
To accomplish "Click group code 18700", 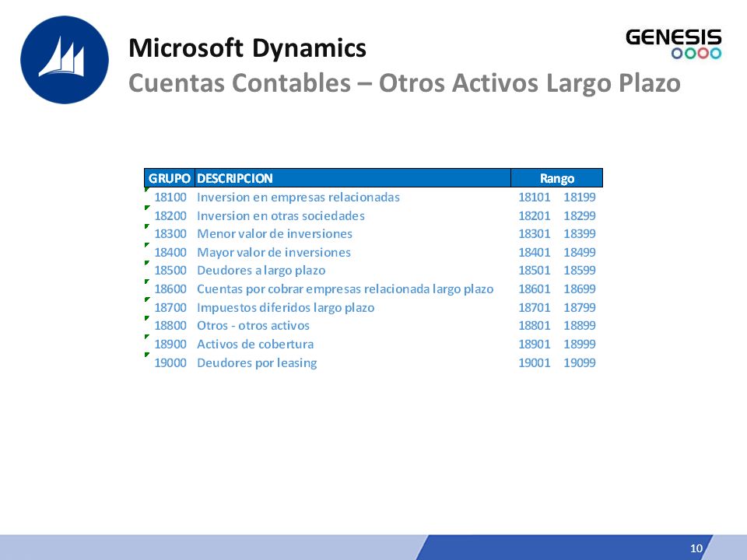I will 170,308.
